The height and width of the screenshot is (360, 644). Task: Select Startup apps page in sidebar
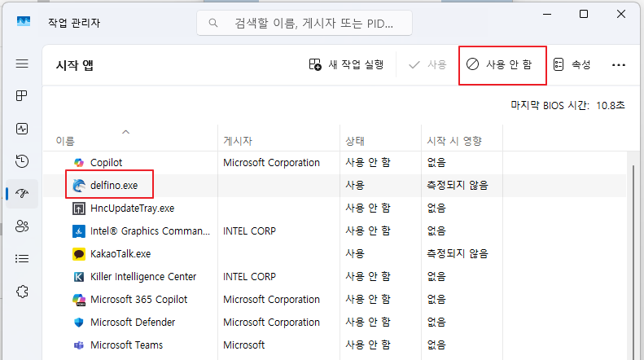pyautogui.click(x=22, y=193)
